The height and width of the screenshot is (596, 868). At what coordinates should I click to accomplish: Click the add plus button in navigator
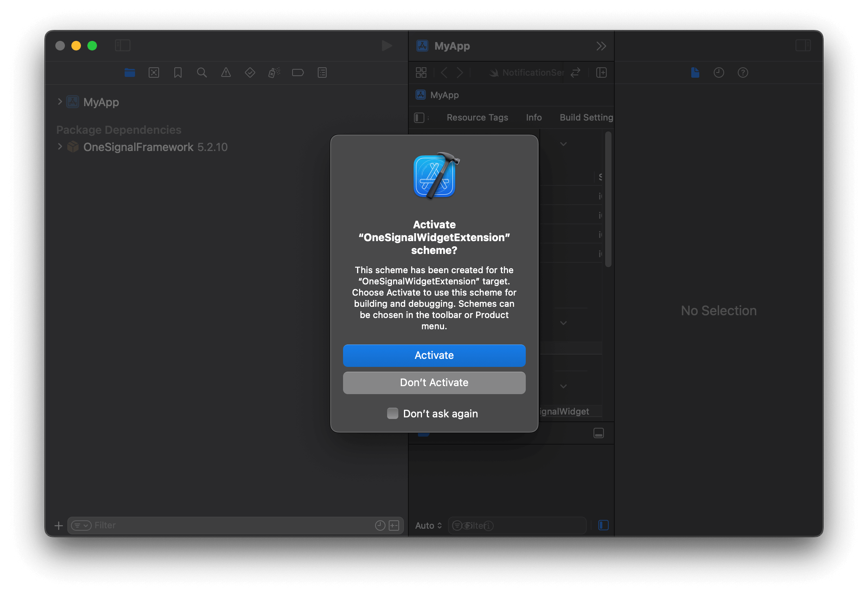(59, 526)
